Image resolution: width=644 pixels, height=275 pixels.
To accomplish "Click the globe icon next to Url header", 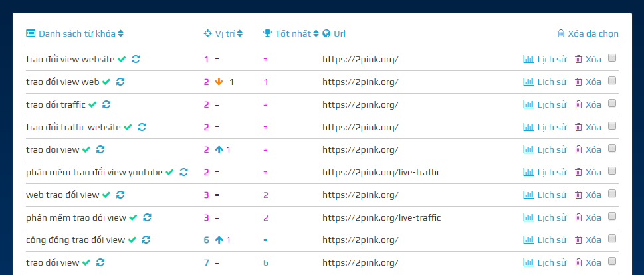I will tap(326, 33).
